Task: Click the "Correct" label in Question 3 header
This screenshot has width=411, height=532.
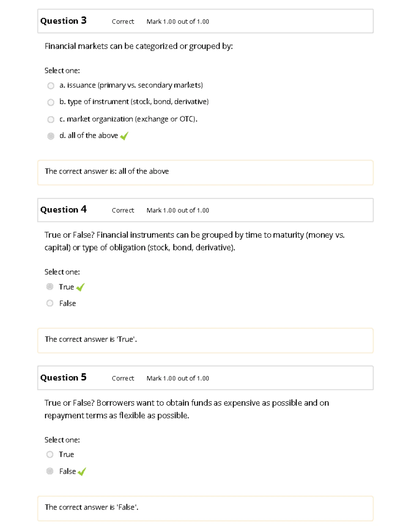Action: coord(123,22)
